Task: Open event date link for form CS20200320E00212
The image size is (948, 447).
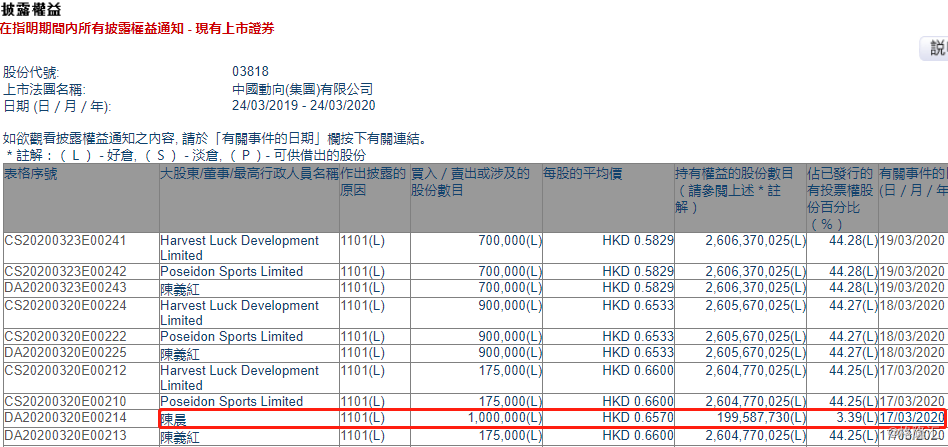Action: [x=912, y=370]
